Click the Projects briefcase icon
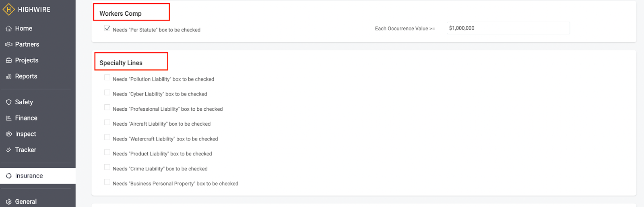Image resolution: width=644 pixels, height=207 pixels. click(x=8, y=60)
